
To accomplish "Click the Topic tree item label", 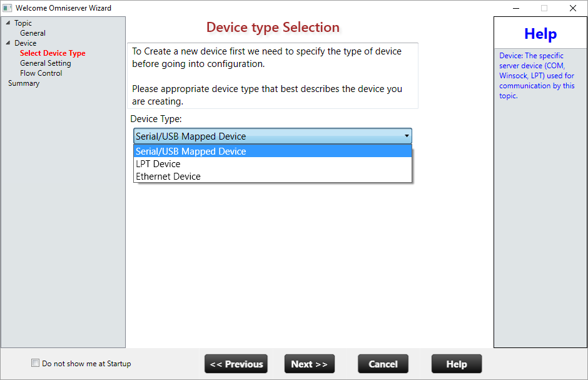I will point(23,23).
